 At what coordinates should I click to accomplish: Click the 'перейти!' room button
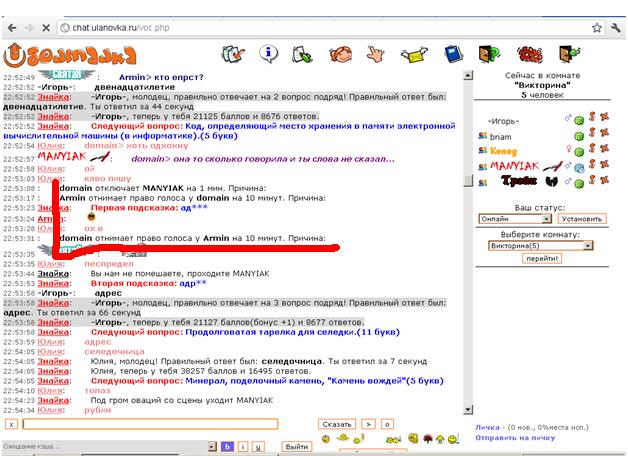(543, 258)
